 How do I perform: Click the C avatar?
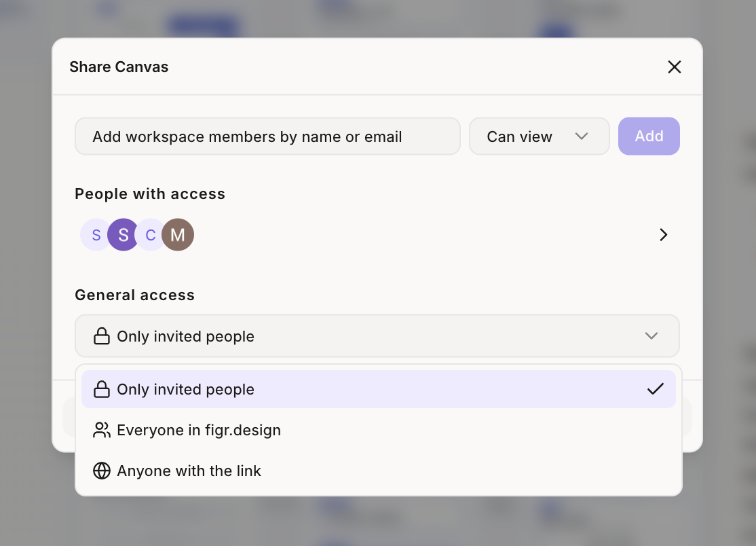(x=151, y=235)
